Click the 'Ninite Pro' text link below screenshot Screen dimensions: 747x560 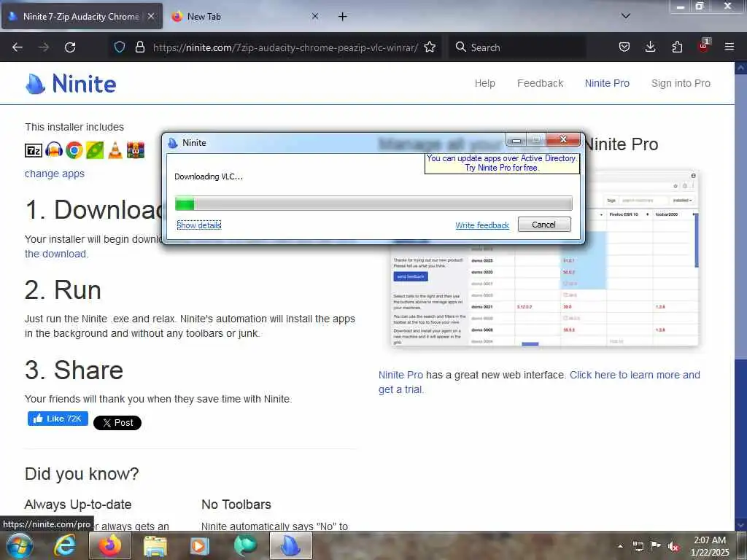(400, 375)
